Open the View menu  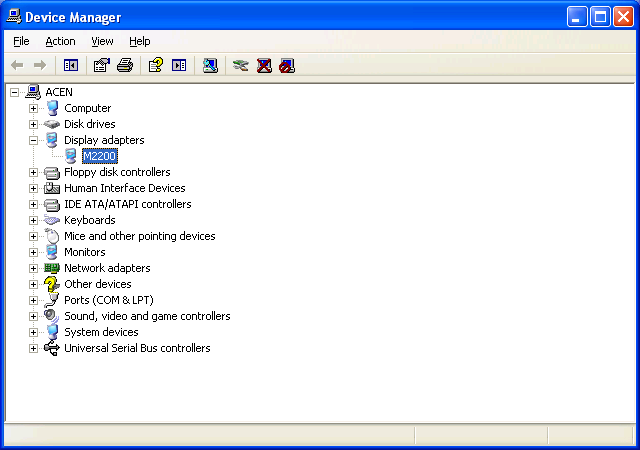coord(102,41)
